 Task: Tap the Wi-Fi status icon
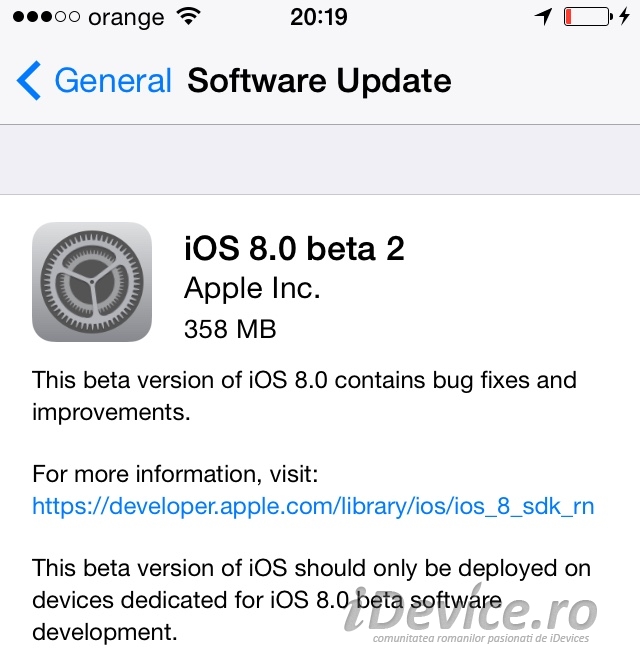click(189, 17)
